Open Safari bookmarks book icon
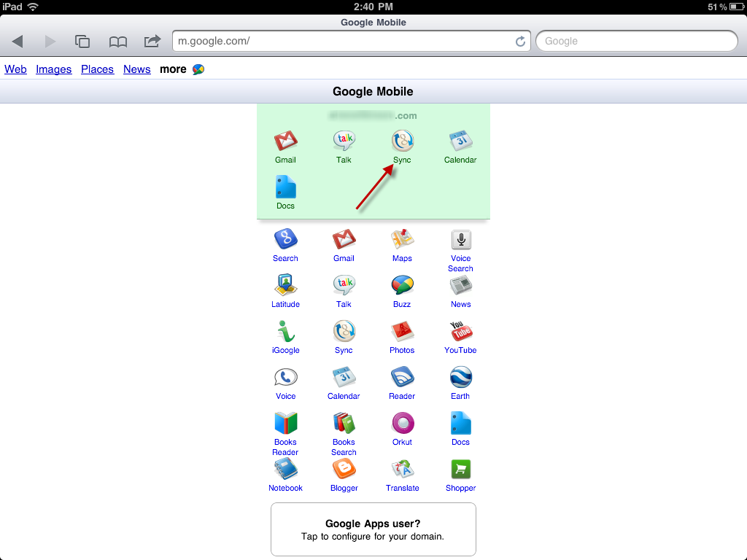 click(117, 42)
